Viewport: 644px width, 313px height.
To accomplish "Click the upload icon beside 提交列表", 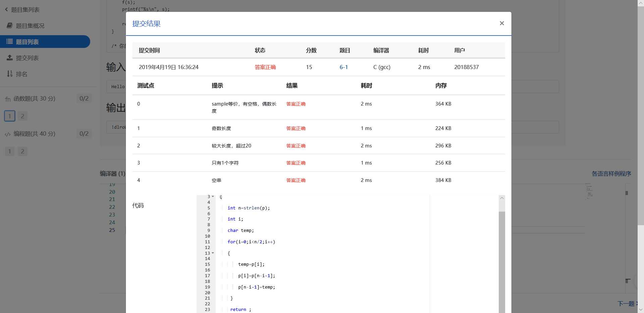I will click(x=10, y=58).
